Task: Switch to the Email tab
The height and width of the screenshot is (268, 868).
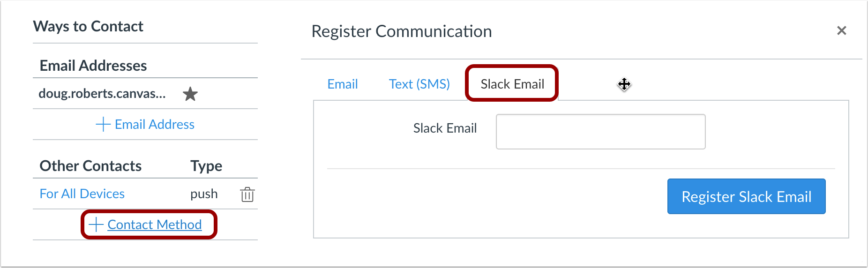Action: tap(343, 84)
